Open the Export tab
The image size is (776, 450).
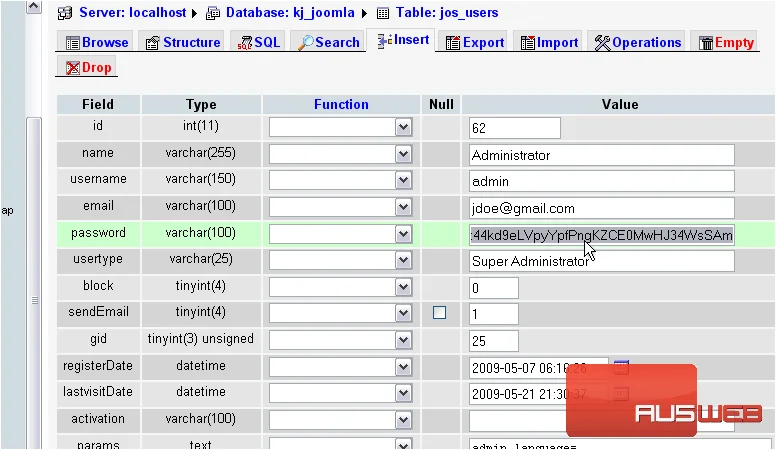click(475, 43)
